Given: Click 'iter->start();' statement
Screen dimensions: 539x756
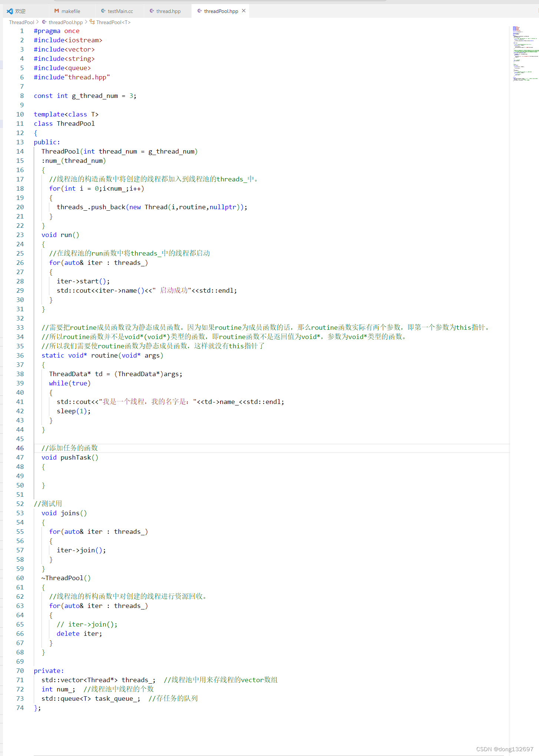Looking at the screenshot, I should click(x=83, y=281).
